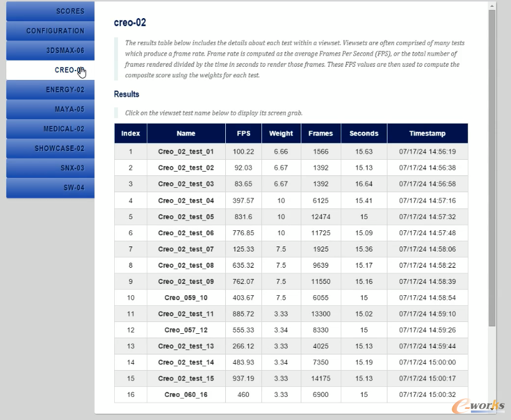Click the FPS value 460
This screenshot has width=511, height=420.
pyautogui.click(x=243, y=394)
